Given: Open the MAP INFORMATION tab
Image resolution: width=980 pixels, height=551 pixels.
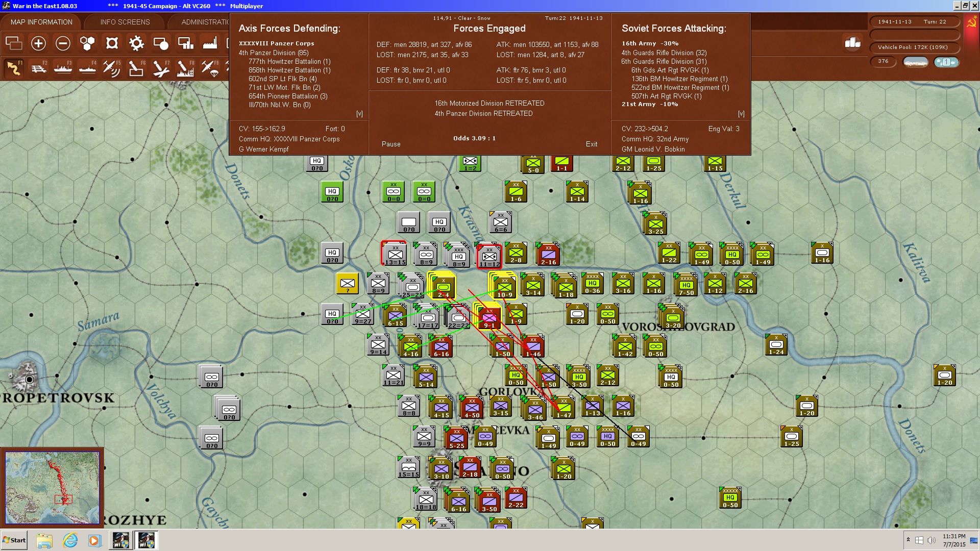Looking at the screenshot, I should [41, 22].
